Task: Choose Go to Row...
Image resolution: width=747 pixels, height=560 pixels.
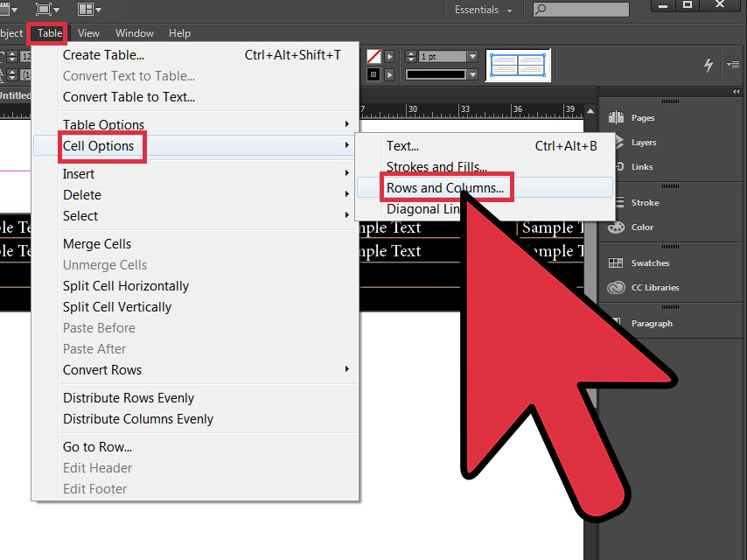Action: [x=195, y=446]
